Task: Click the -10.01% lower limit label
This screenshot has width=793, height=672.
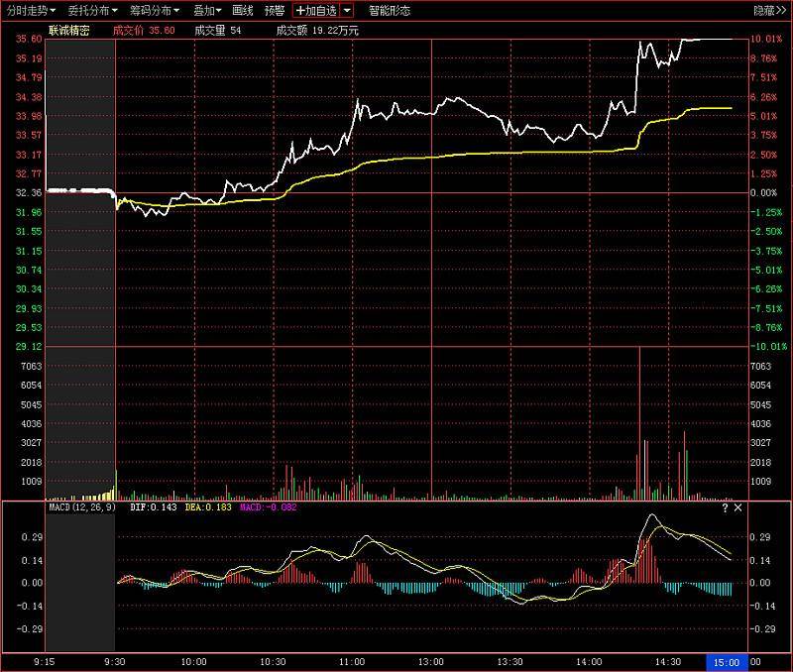Action: pyautogui.click(x=768, y=346)
